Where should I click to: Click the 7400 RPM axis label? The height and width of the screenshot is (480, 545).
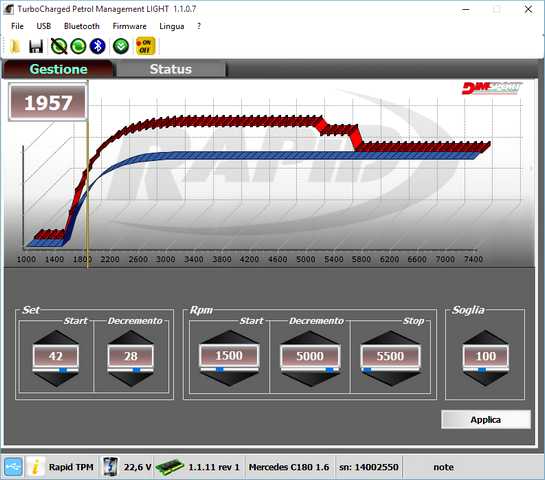tap(473, 259)
